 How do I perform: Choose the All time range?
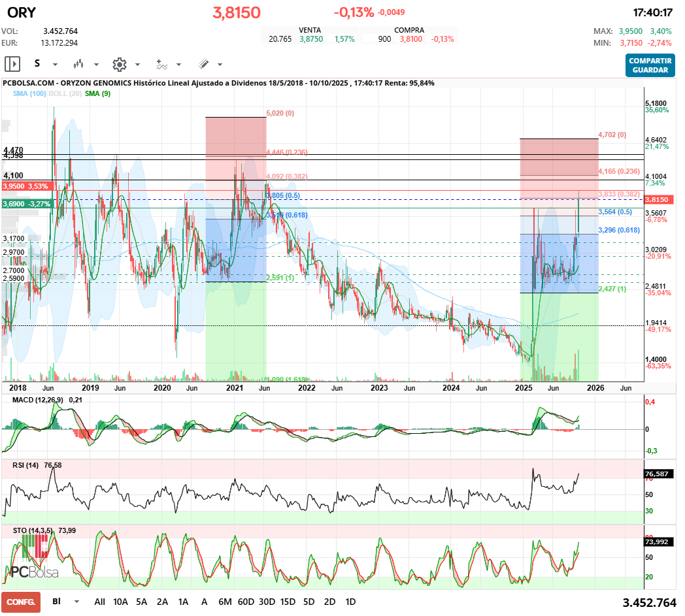click(99, 602)
